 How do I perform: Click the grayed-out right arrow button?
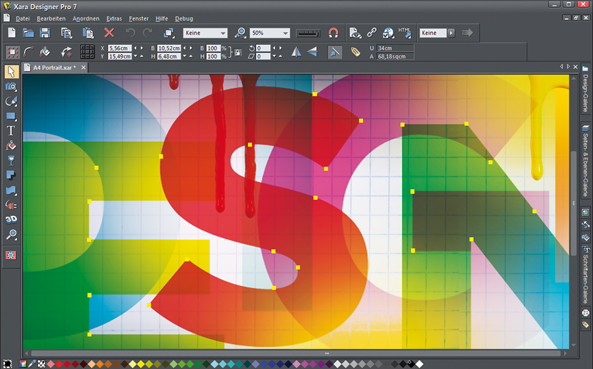(467, 33)
